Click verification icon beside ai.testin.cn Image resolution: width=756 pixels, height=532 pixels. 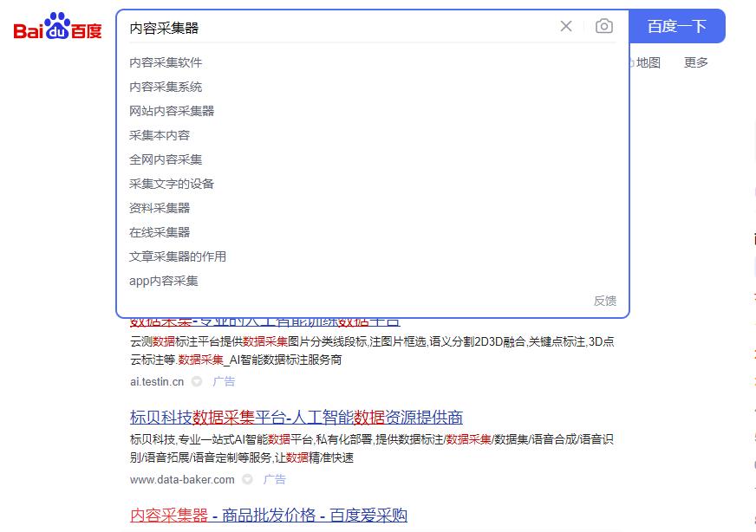point(196,381)
